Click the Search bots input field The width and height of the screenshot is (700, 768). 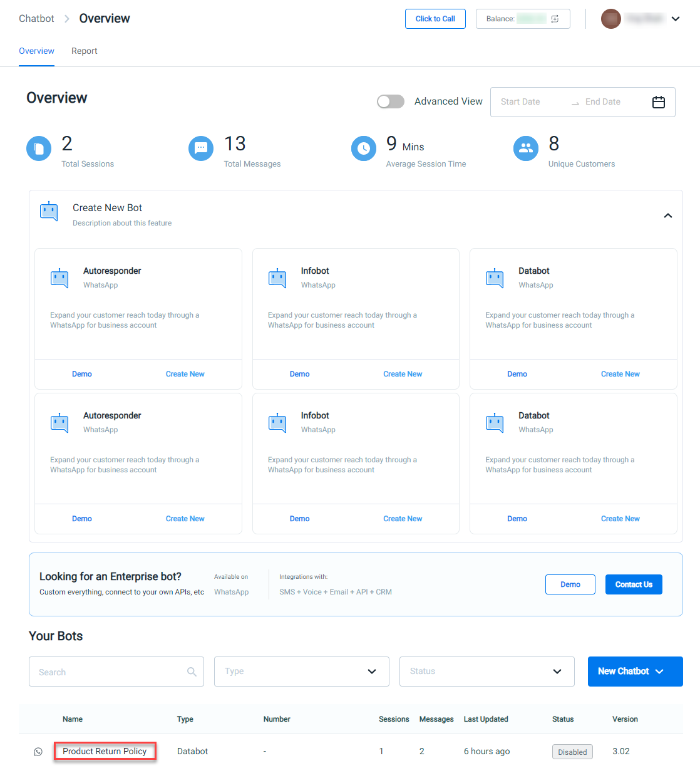[116, 672]
